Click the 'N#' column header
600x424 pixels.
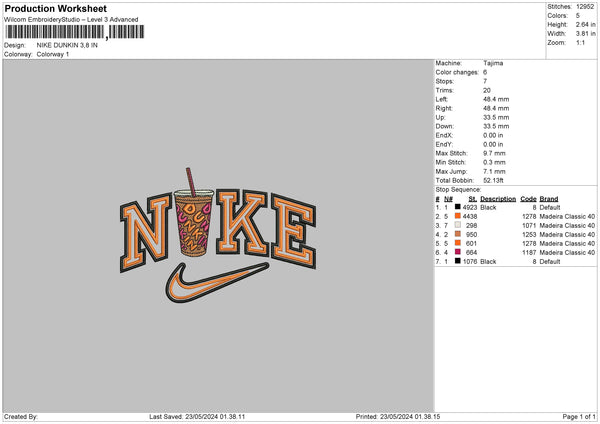tap(448, 199)
